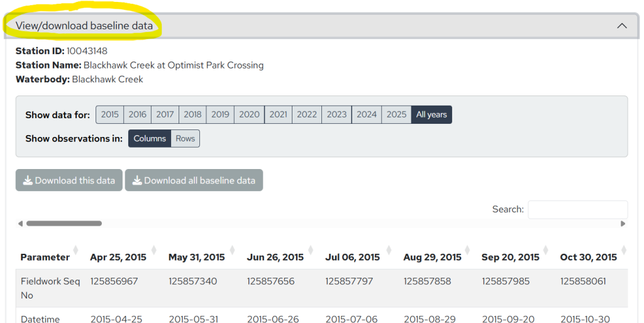This screenshot has height=323, width=644.
Task: Filter data to year 2015
Action: [x=109, y=114]
